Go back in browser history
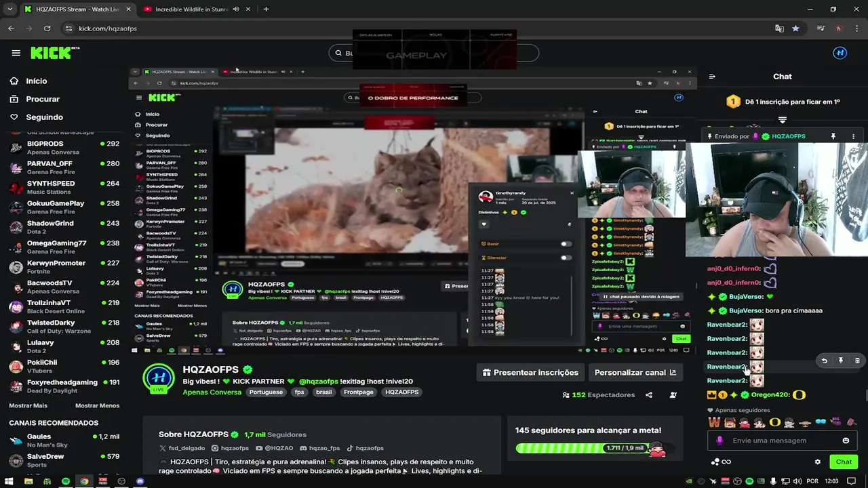 (11, 28)
